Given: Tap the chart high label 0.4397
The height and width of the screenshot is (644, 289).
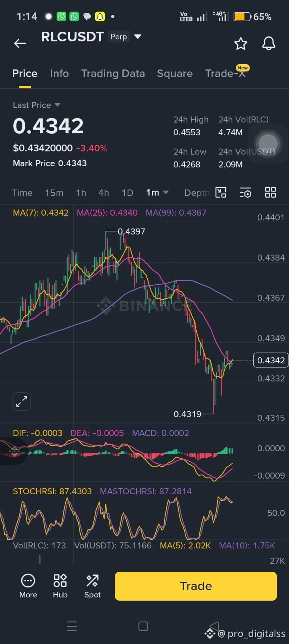Looking at the screenshot, I should click(132, 232).
